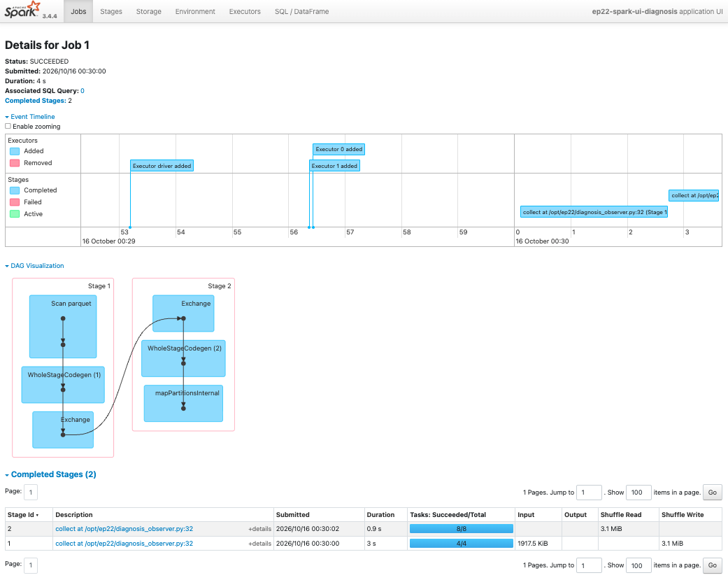This screenshot has height=580, width=728.
Task: Click the bottom Go button
Action: tap(712, 565)
